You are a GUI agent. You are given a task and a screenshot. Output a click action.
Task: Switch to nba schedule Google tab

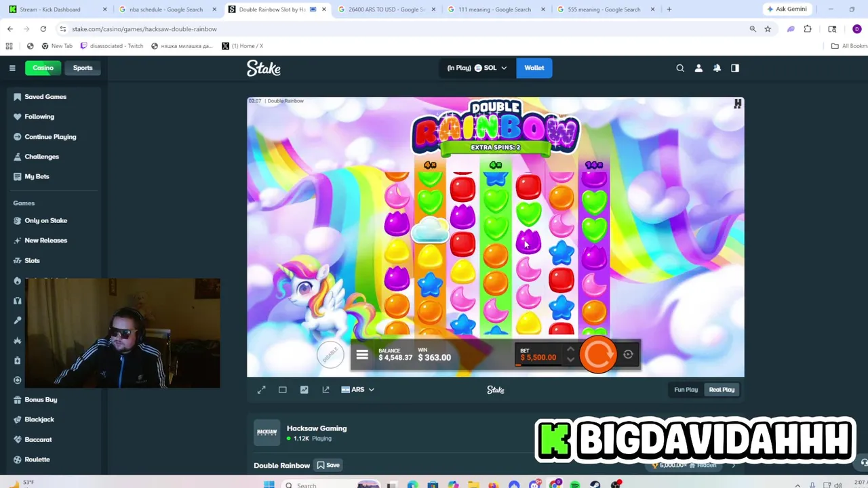coord(166,9)
